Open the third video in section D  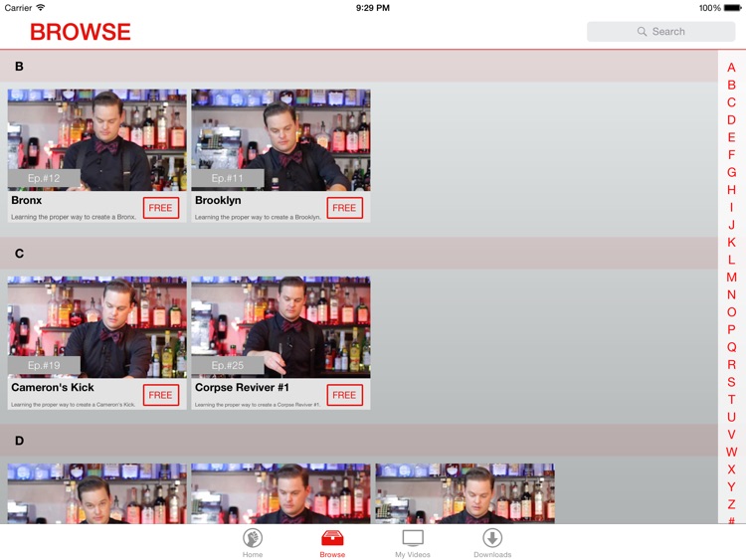pos(465,493)
